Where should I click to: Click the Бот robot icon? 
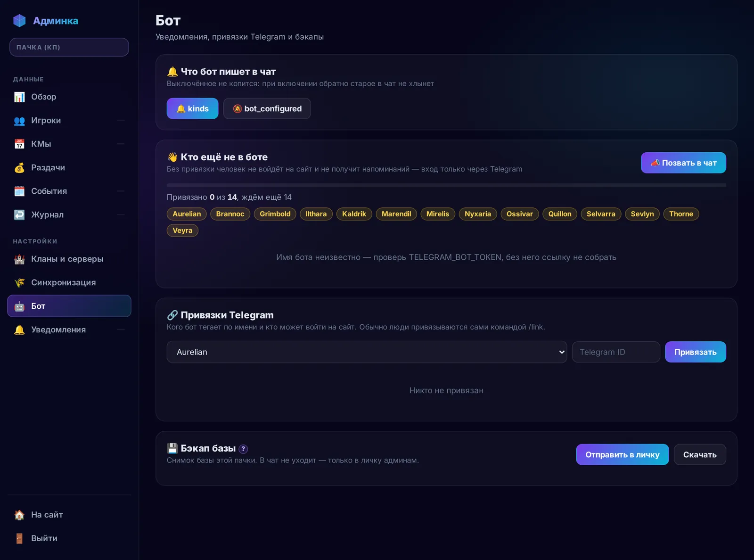pyautogui.click(x=19, y=306)
